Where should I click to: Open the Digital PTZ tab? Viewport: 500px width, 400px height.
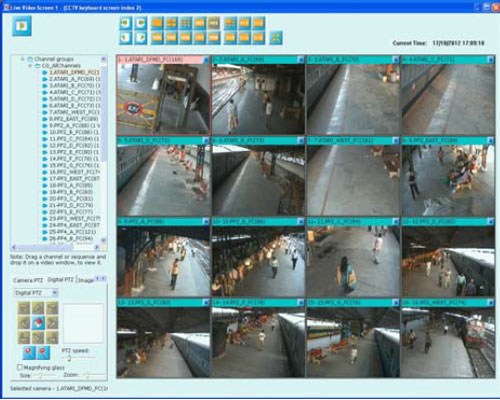[x=60, y=280]
